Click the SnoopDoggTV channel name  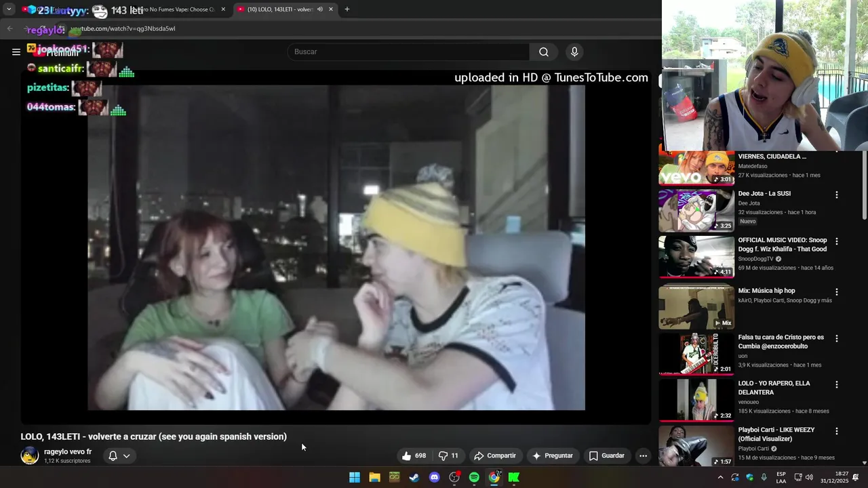pyautogui.click(x=755, y=259)
